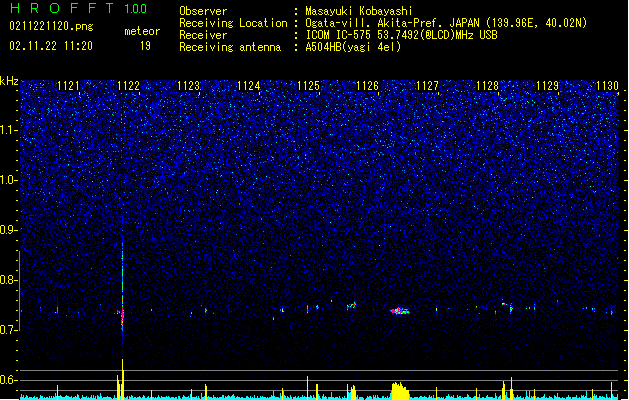Click the 0.8 kHz frequency axis label
Screen dimensions: 629x400
click(x=8, y=280)
